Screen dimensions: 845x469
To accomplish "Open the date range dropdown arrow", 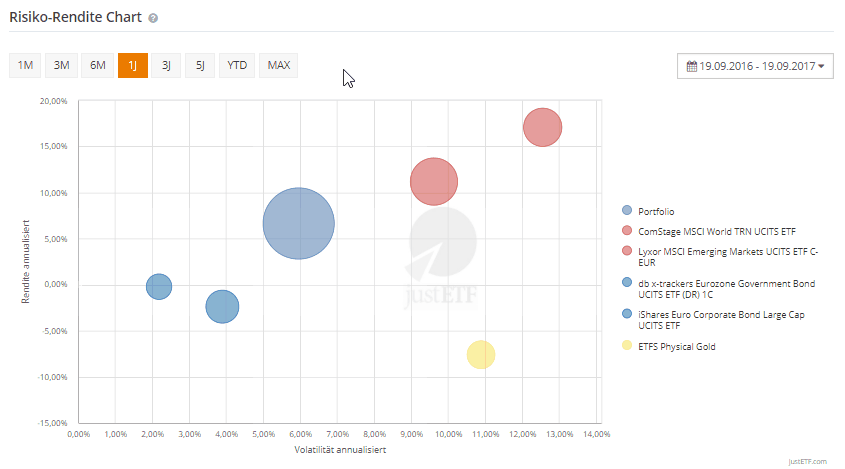I will [x=821, y=67].
